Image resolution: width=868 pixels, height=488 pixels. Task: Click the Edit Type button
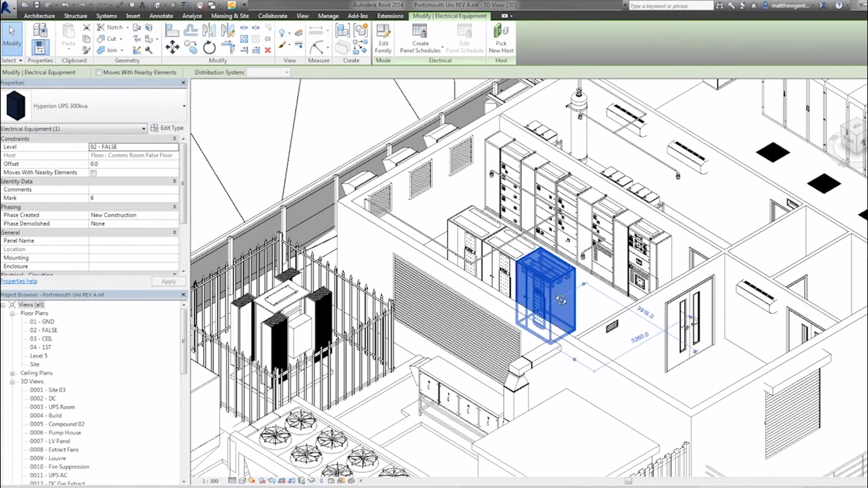(167, 128)
